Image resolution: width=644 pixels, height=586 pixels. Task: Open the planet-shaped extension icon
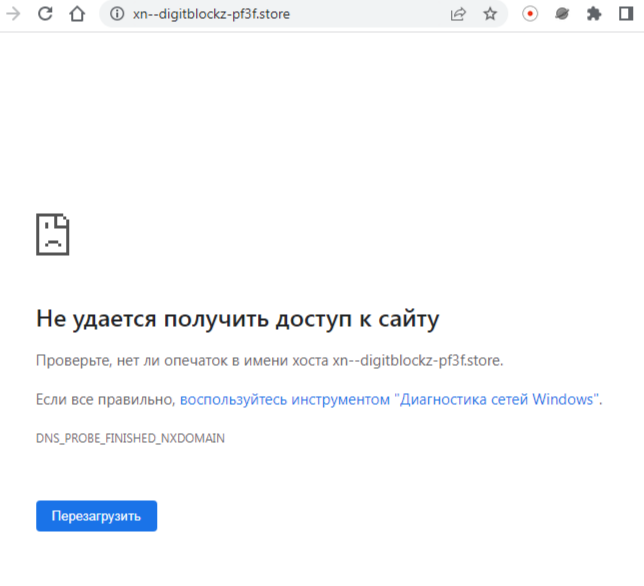pyautogui.click(x=561, y=14)
